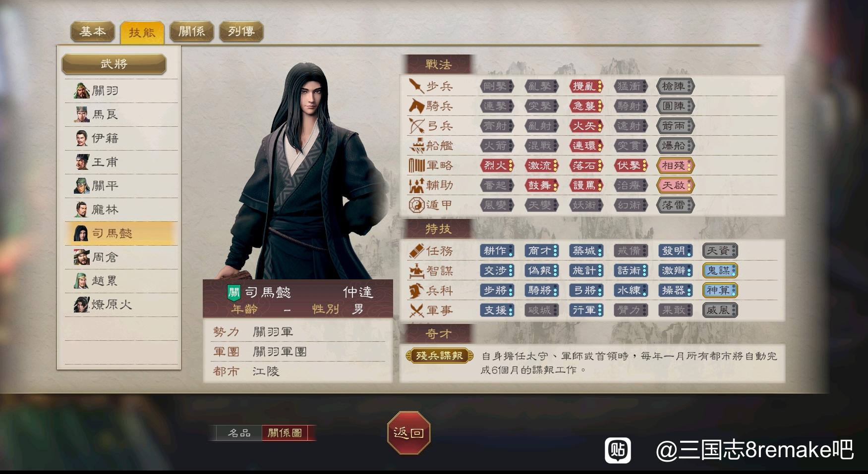868x474 pixels.
Task: Open the 關係 tab
Action: (x=191, y=32)
